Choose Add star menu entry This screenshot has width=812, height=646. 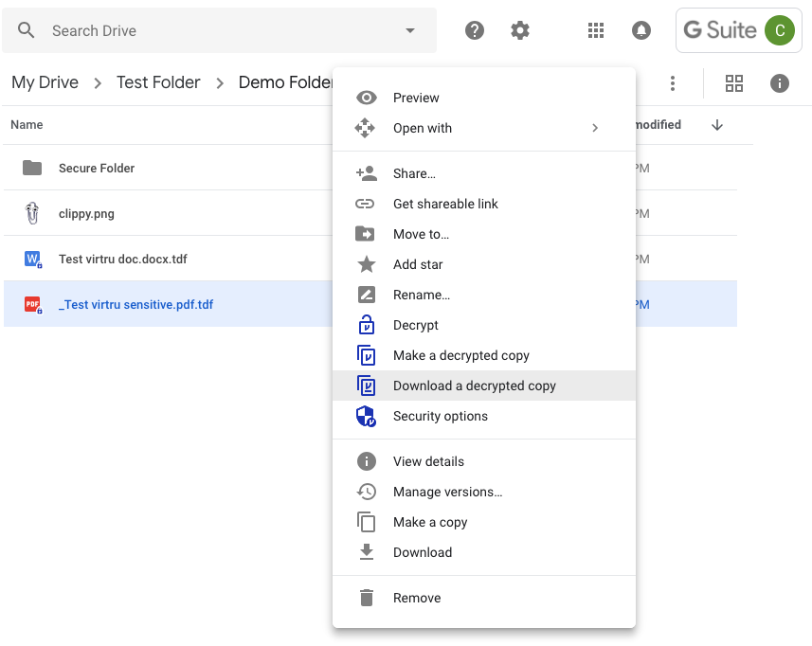click(x=483, y=264)
